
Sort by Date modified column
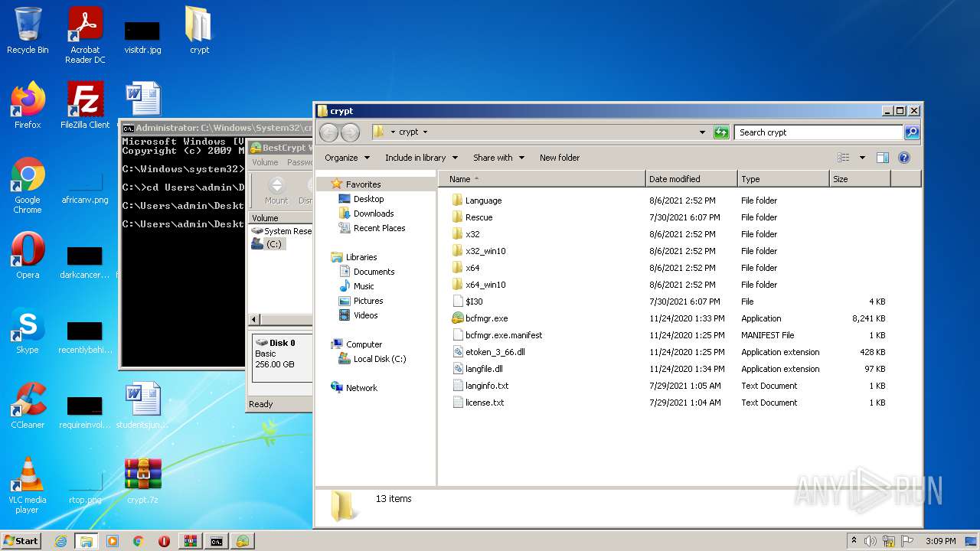click(691, 179)
